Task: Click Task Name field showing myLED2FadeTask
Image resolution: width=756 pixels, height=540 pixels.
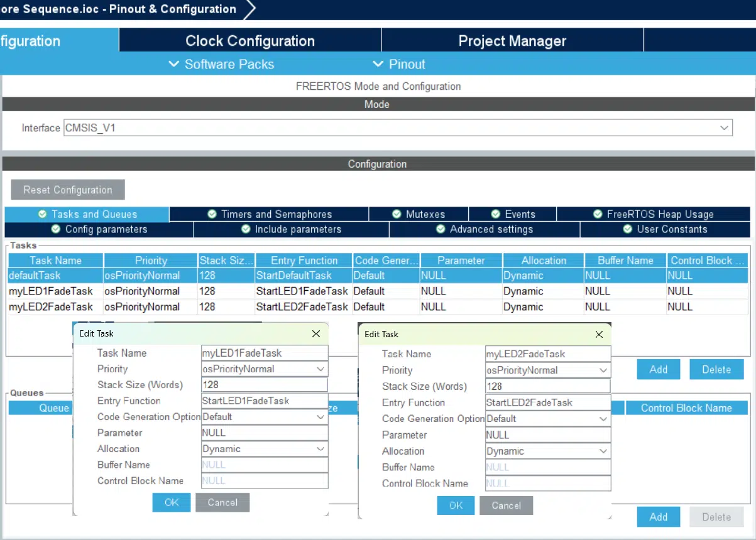Action: [548, 354]
